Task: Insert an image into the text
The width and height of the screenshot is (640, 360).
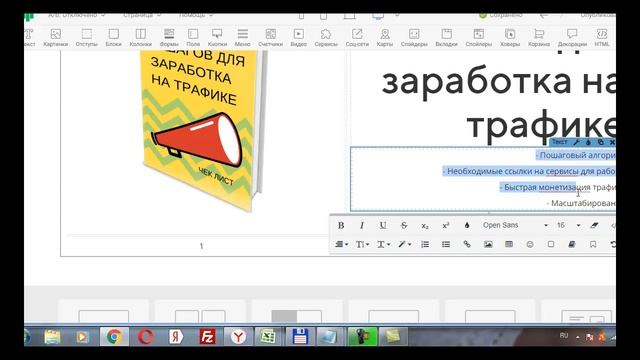Action: tap(488, 244)
